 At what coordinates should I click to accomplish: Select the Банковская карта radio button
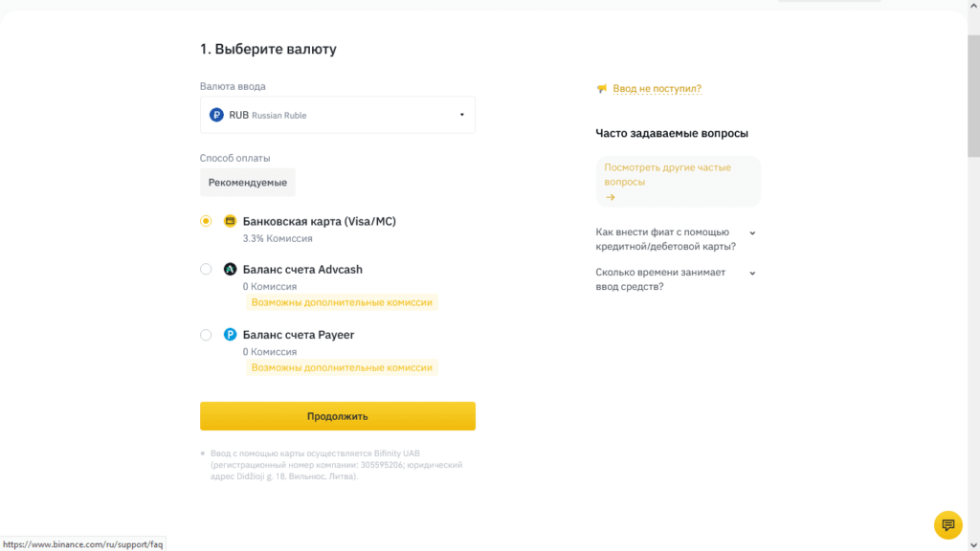[205, 220]
